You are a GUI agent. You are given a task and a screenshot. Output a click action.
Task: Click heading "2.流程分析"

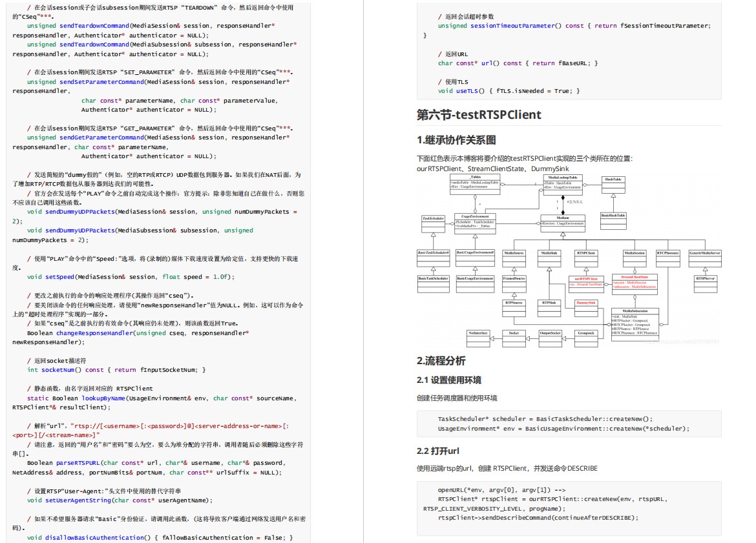click(x=441, y=361)
